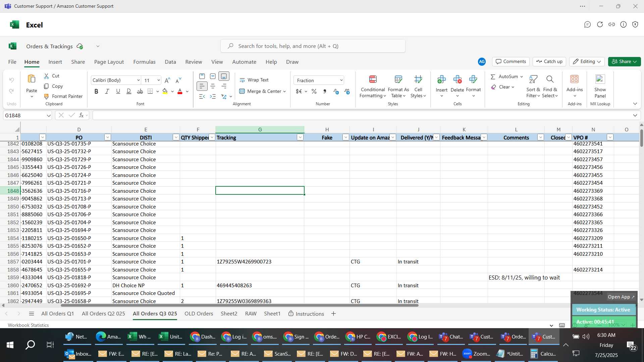
Task: Open the font size dropdown
Action: (x=158, y=80)
